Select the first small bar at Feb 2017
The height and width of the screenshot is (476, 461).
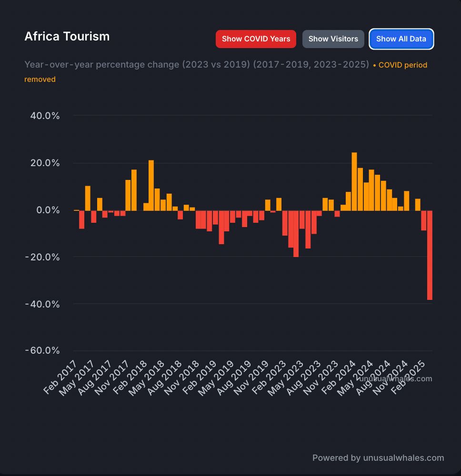point(76,210)
